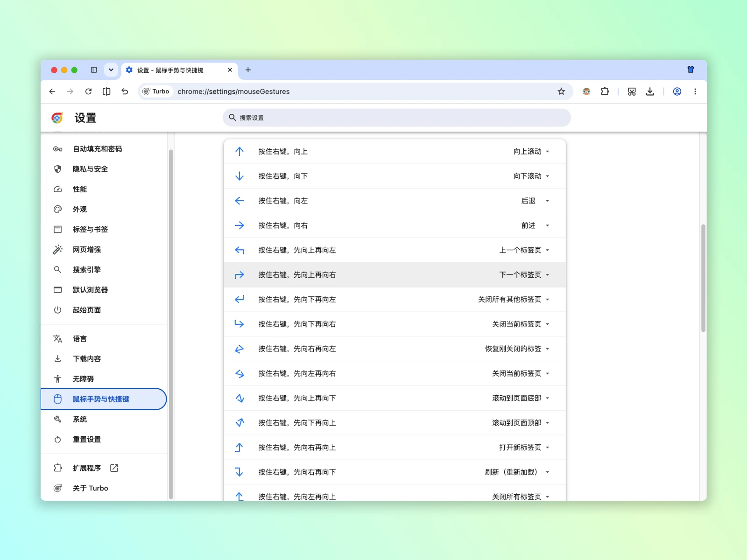Click the screenshot scissors icon
This screenshot has height=560, width=747.
pyautogui.click(x=632, y=91)
